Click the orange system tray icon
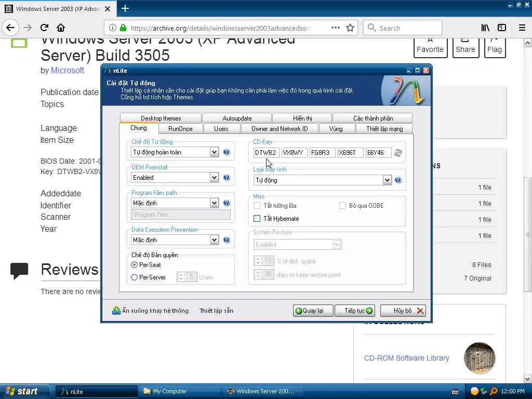This screenshot has height=399, width=532. click(474, 391)
